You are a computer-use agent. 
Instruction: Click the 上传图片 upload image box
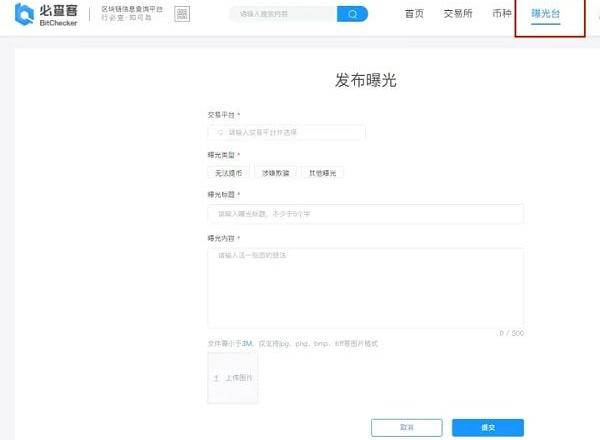(x=232, y=378)
